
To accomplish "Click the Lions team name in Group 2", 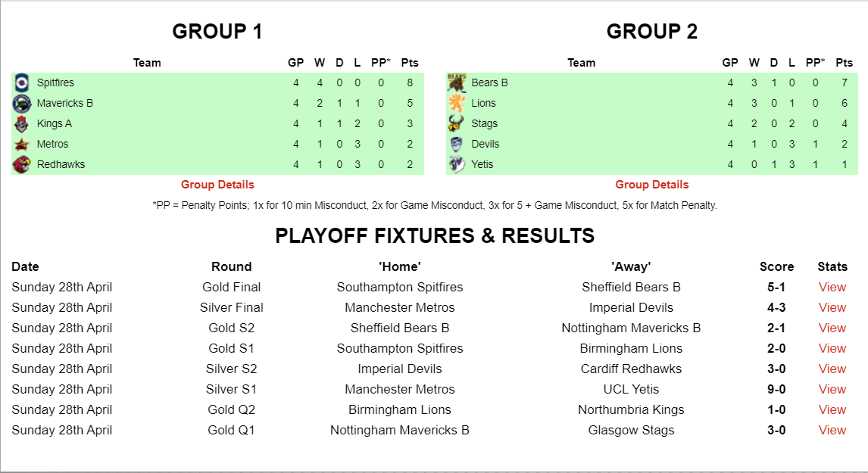I will [483, 103].
